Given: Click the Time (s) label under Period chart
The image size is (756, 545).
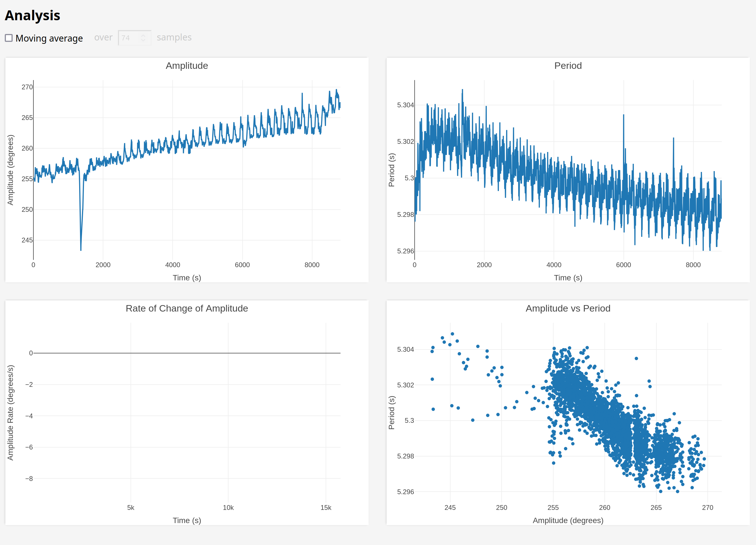Looking at the screenshot, I should click(x=568, y=278).
